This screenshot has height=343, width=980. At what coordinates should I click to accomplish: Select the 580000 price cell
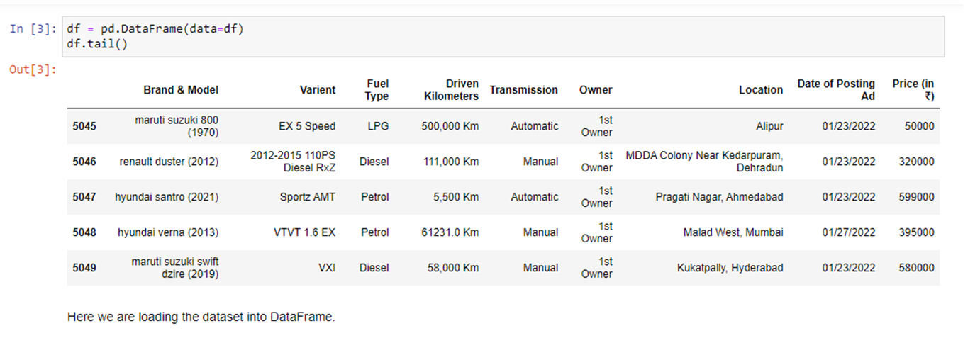916,268
